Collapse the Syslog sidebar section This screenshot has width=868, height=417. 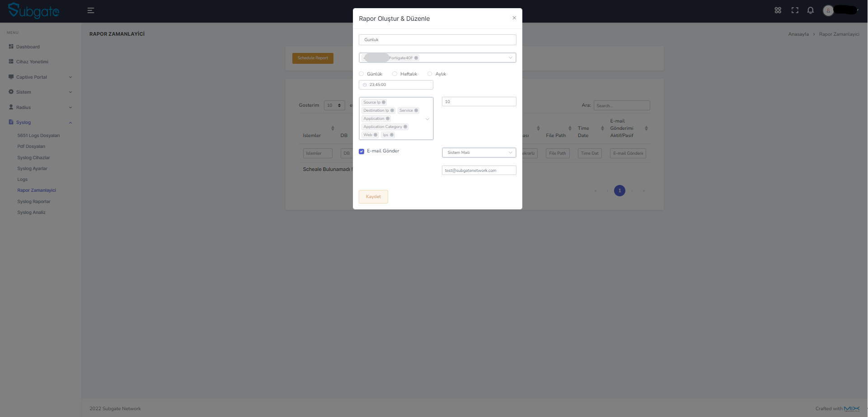[x=70, y=122]
